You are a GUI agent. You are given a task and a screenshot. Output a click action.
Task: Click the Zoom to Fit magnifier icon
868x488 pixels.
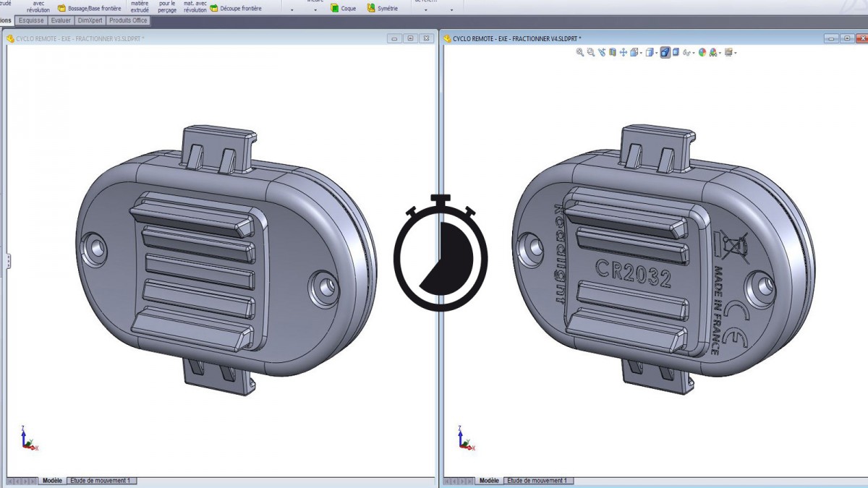click(580, 53)
